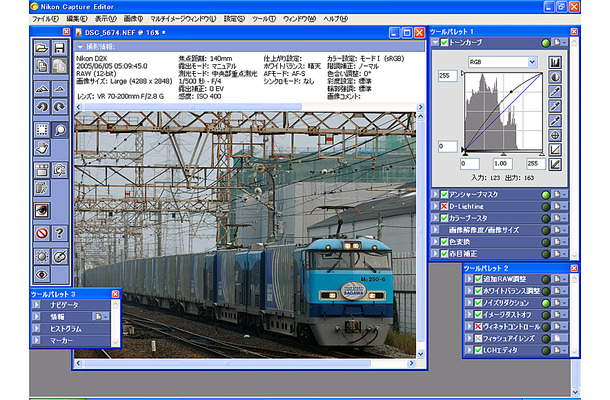Click the reset curve diagonal line icon
The image size is (610, 400).
coord(555,150)
